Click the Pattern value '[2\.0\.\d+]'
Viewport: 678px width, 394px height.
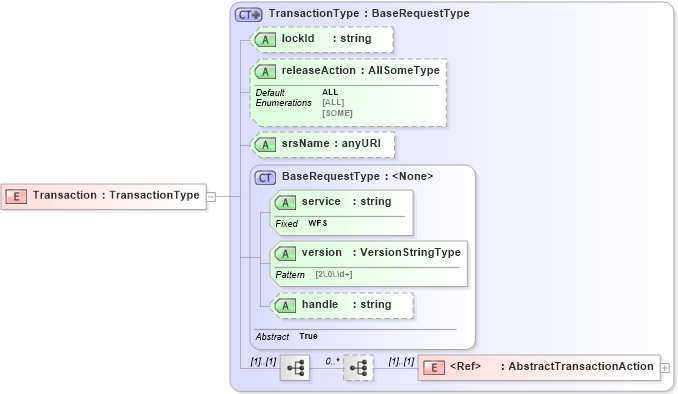coord(333,275)
